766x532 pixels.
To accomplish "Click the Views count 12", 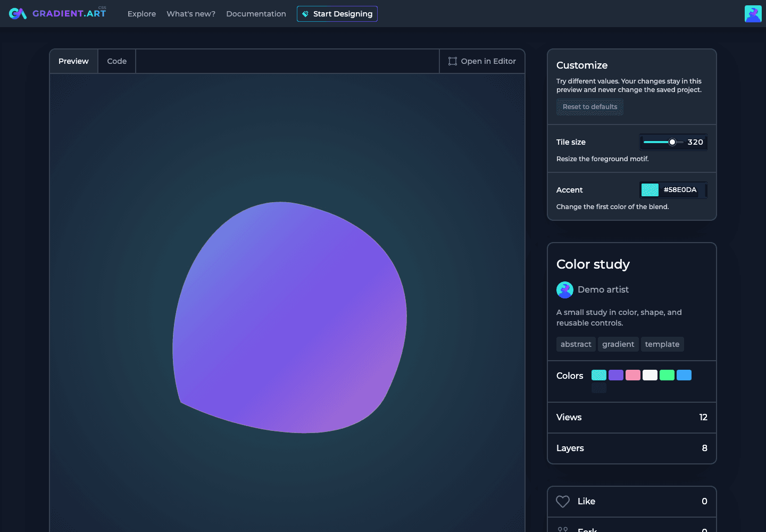I will pos(703,417).
